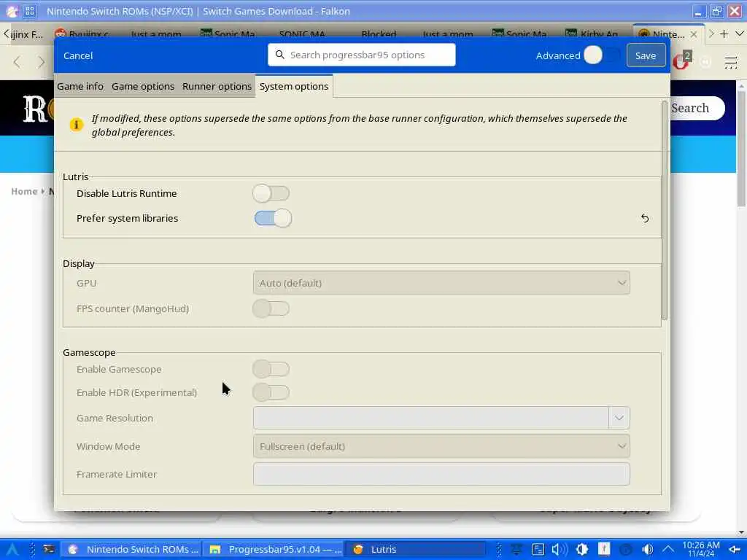Click the Game Resolution text field
747x560 pixels.
click(431, 418)
